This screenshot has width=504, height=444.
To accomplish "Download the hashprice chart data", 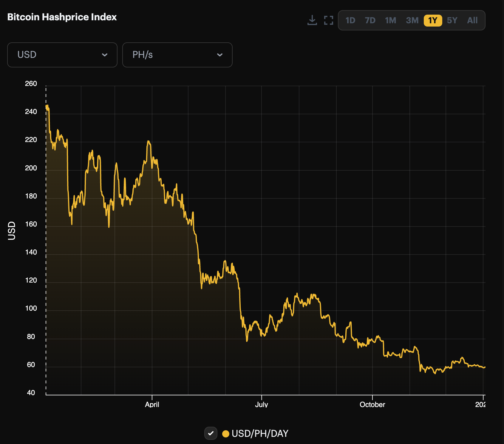I will (x=312, y=20).
